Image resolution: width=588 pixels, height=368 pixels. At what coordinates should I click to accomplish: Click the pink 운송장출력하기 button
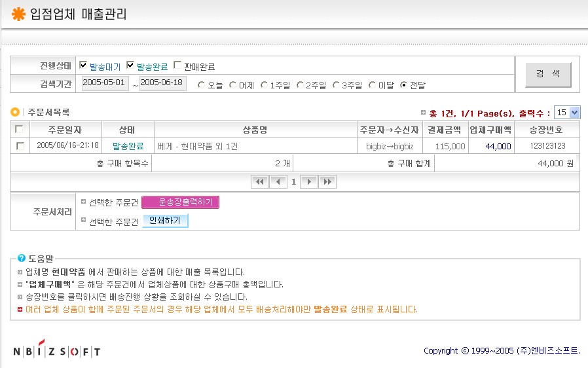pyautogui.click(x=181, y=202)
